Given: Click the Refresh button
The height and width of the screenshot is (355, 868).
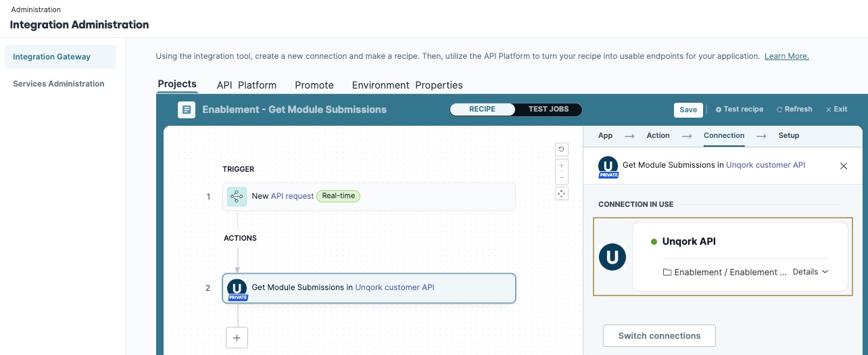Looking at the screenshot, I should 794,110.
